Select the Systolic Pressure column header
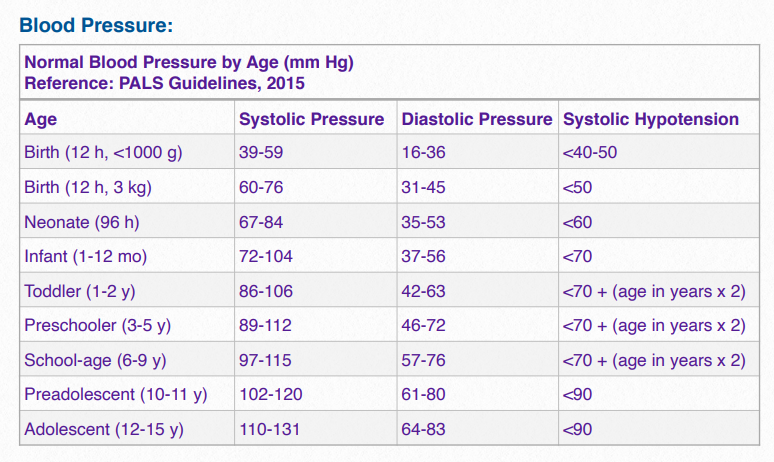The image size is (774, 462). click(x=311, y=119)
